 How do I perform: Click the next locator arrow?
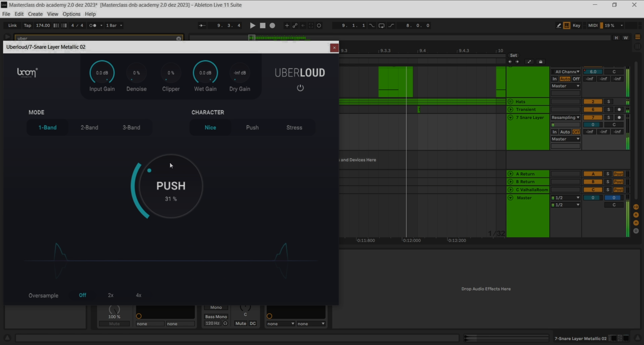pos(517,62)
